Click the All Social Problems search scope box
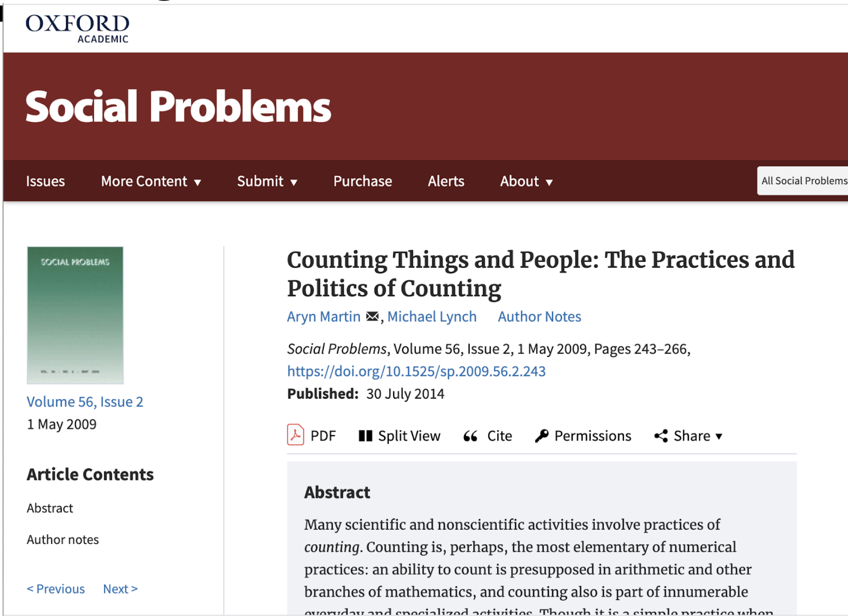 [x=803, y=181]
